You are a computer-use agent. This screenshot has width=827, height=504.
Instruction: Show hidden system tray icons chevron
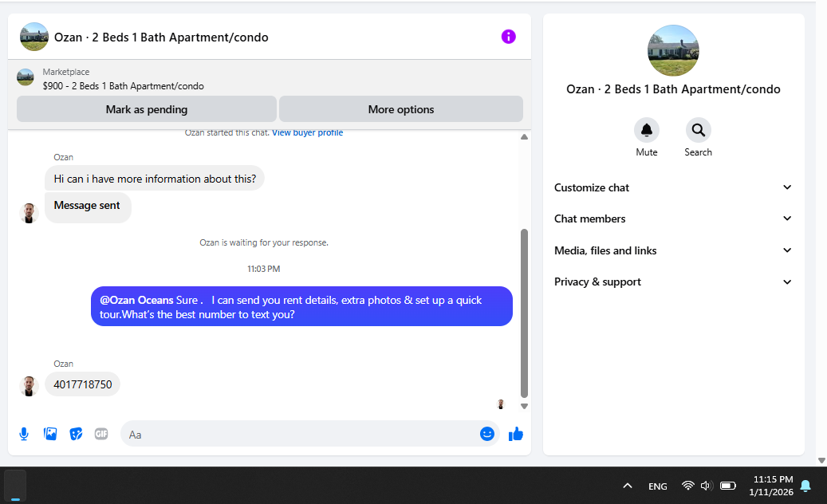[x=628, y=486]
